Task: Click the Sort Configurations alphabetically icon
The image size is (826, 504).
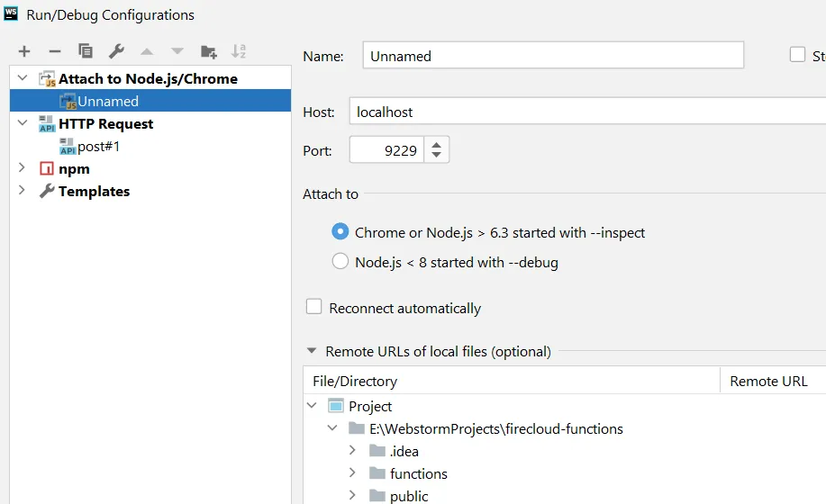Action: tap(239, 51)
